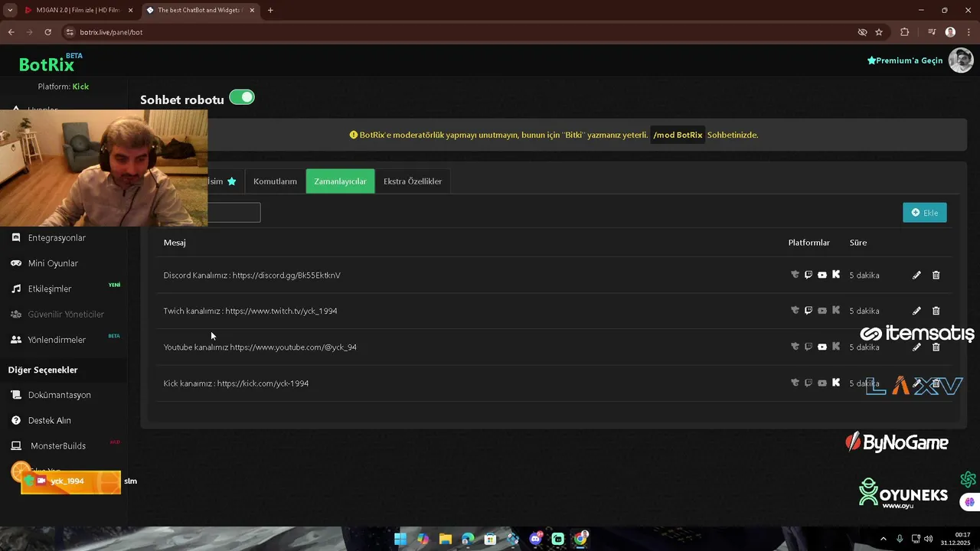Image resolution: width=980 pixels, height=551 pixels.
Task: Open the Chrome tab search dropdown
Action: pos(10,10)
